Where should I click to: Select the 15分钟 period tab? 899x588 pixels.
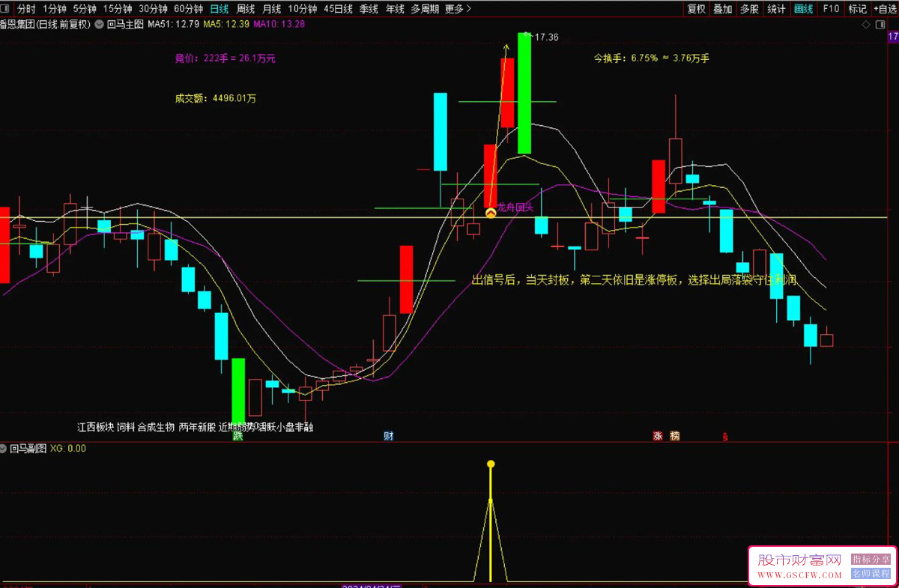118,9
